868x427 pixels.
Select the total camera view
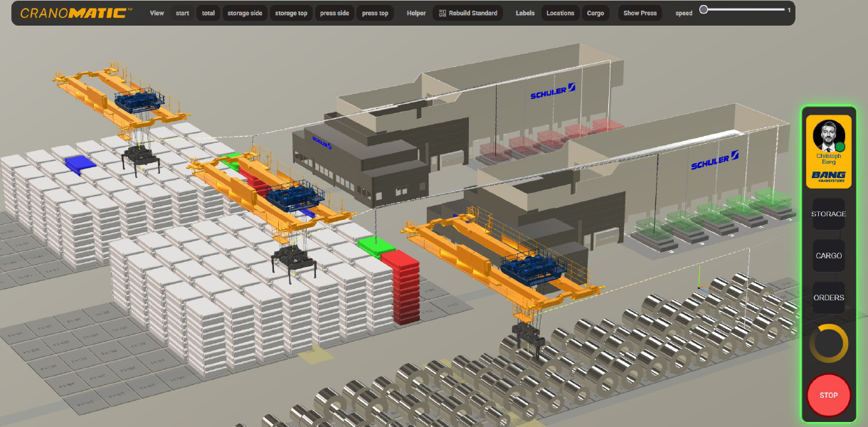pyautogui.click(x=208, y=13)
